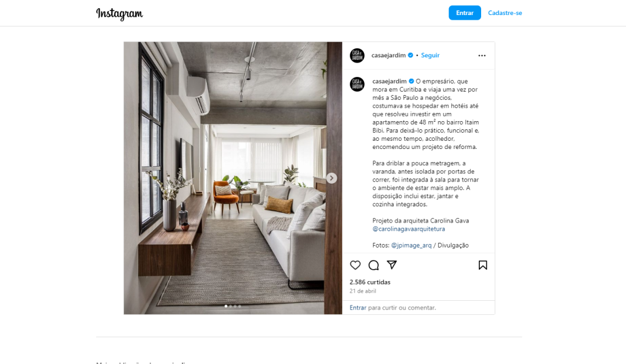The width and height of the screenshot is (626, 364).
Task: Open the three-dot more options menu
Action: coord(482,56)
